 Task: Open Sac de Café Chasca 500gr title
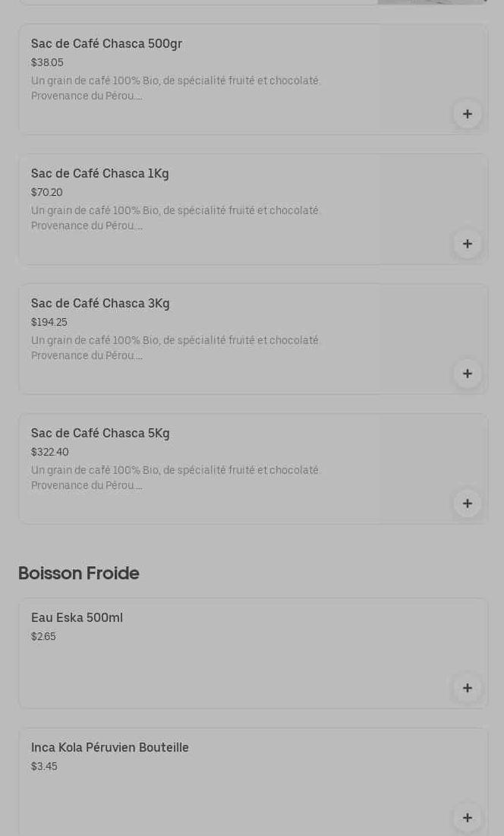pos(106,44)
